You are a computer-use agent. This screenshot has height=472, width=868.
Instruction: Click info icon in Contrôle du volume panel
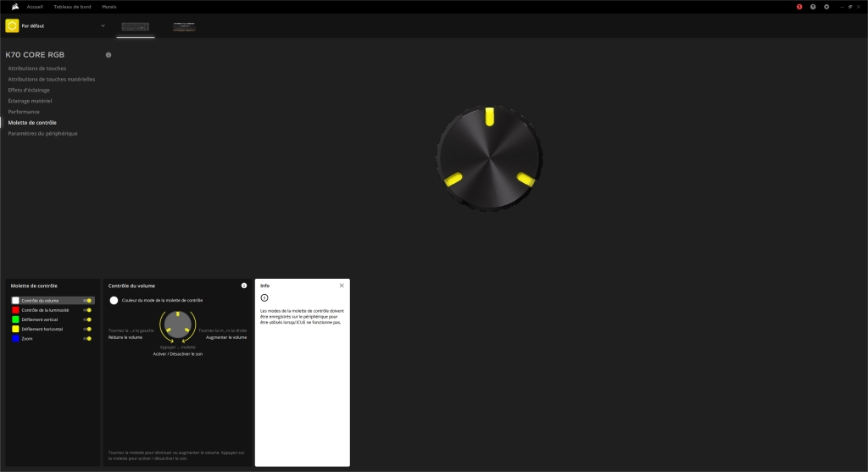244,286
